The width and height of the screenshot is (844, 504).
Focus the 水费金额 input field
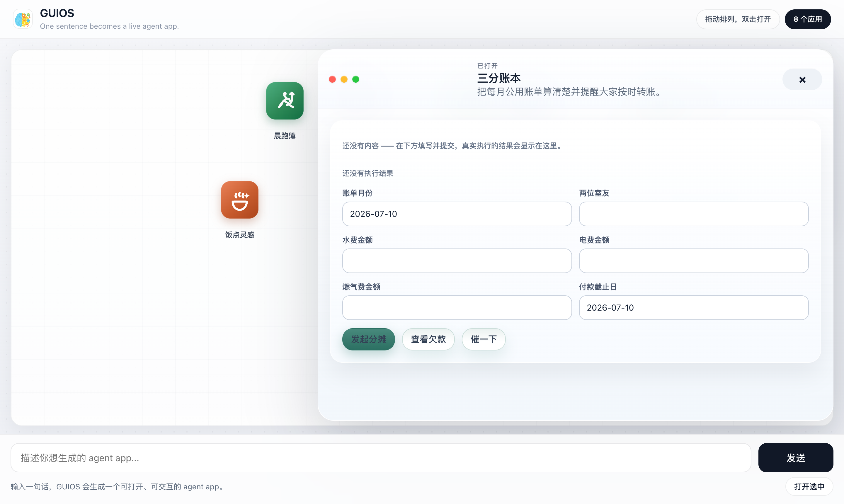click(457, 260)
